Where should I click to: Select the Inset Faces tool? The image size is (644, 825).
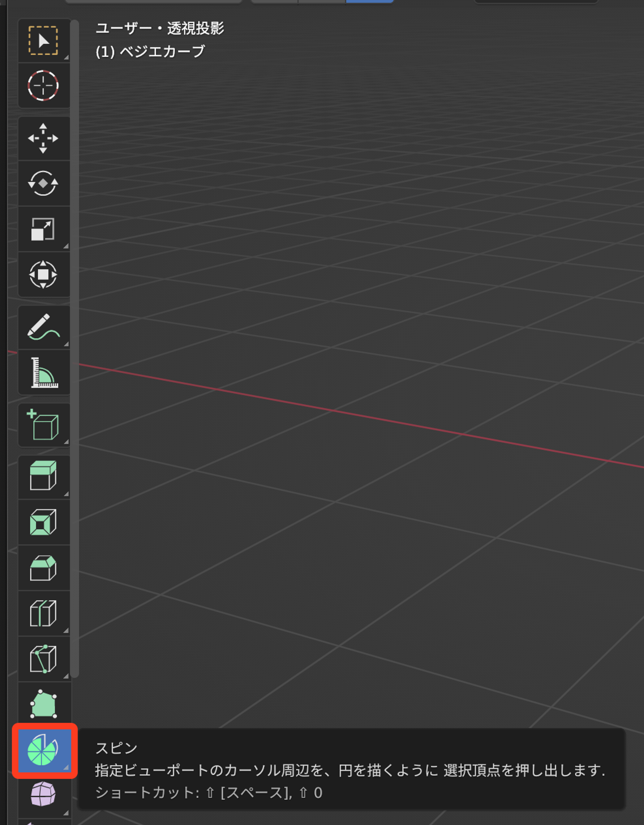[x=44, y=522]
